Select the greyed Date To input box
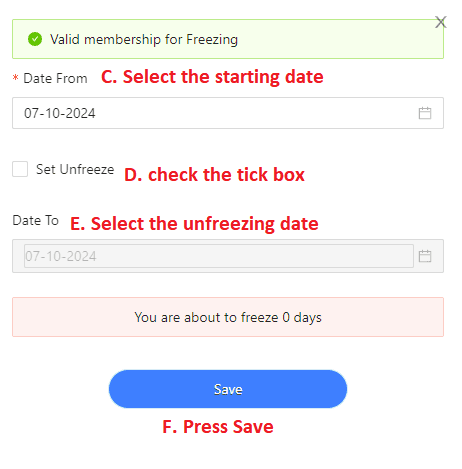Viewport: 462px width, 469px height. coord(219,256)
